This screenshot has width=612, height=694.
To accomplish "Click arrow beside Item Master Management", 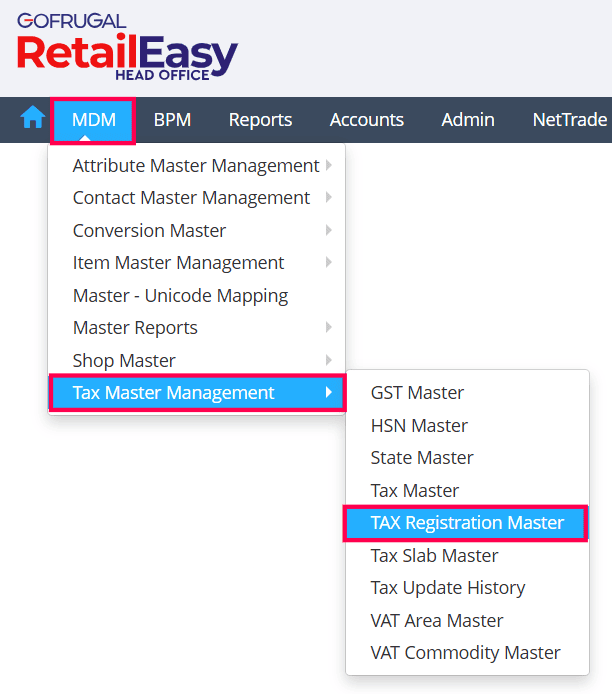I will 328,262.
